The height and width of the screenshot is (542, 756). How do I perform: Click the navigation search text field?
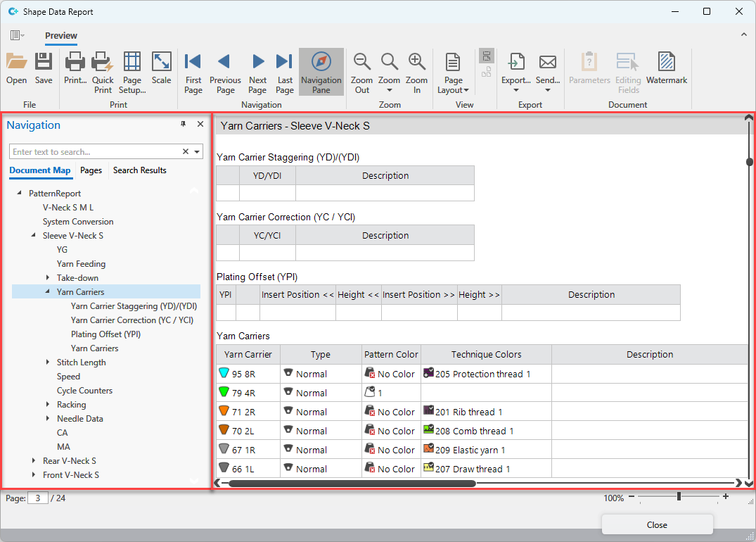point(95,151)
